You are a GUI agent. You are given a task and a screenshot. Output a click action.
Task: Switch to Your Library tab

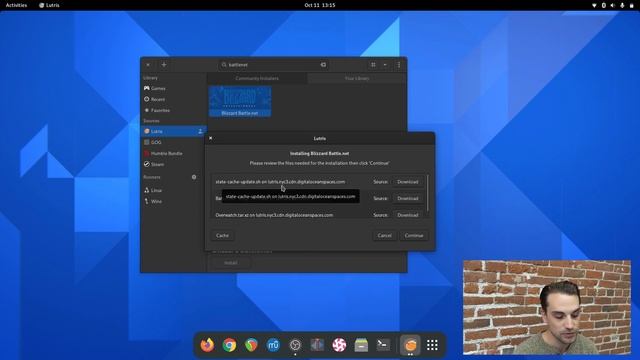point(357,78)
